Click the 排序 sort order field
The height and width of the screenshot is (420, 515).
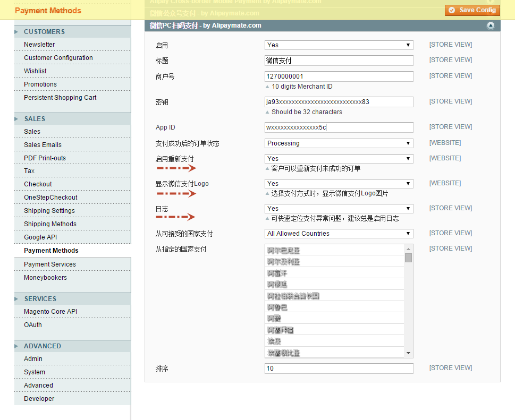(x=339, y=368)
